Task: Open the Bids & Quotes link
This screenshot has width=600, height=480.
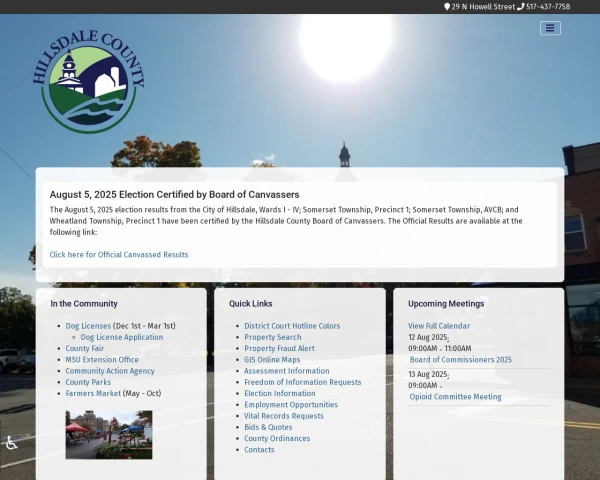Action: (x=268, y=427)
